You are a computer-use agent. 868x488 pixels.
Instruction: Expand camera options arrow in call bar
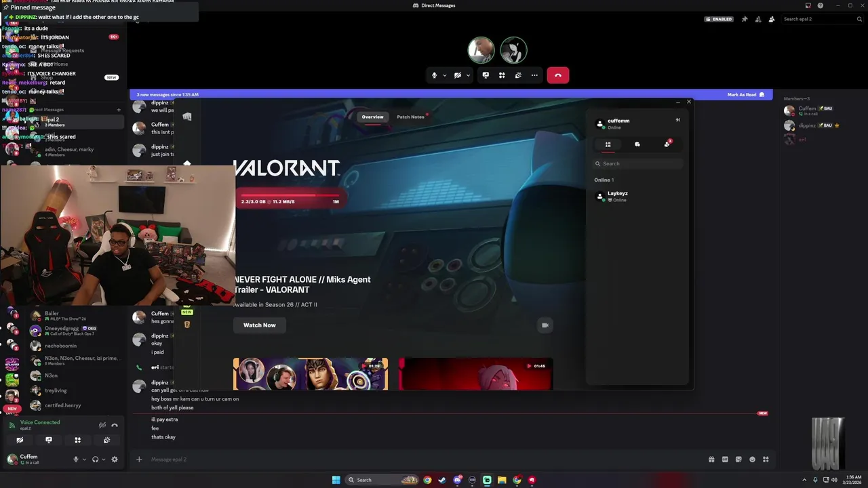pyautogui.click(x=468, y=75)
